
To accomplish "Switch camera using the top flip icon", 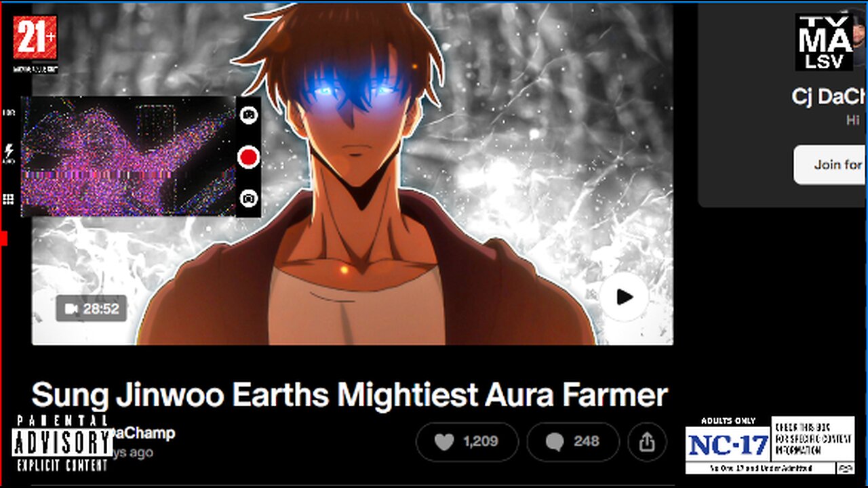I will (249, 115).
